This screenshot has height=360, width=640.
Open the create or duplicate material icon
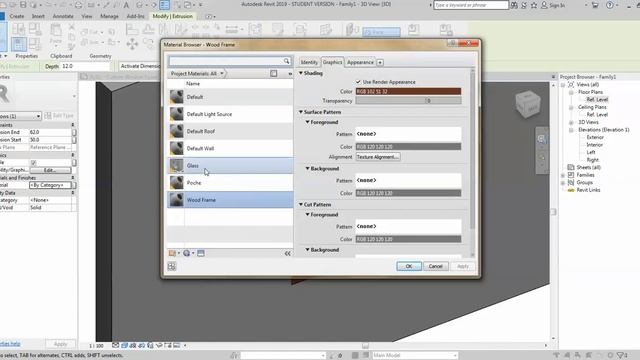pyautogui.click(x=173, y=253)
